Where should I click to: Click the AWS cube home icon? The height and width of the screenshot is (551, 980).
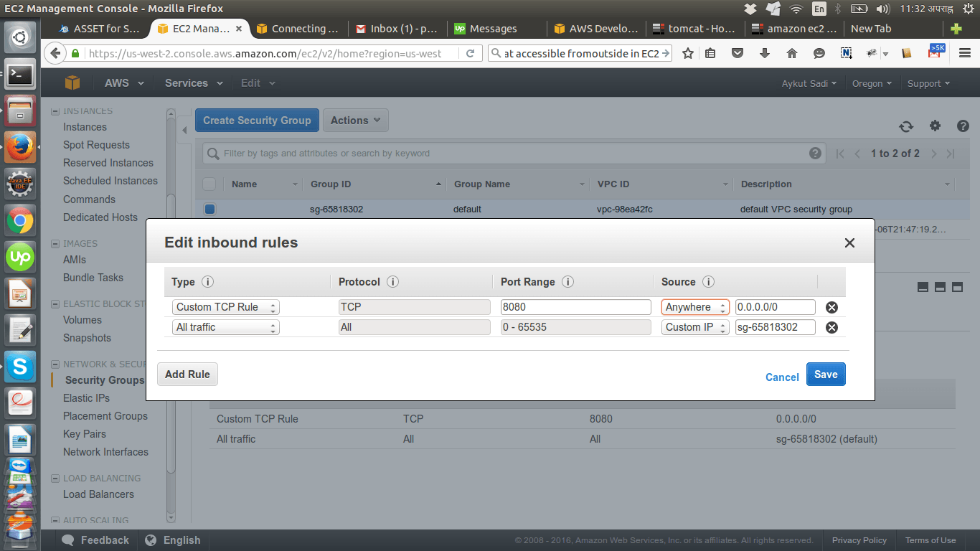[72, 83]
